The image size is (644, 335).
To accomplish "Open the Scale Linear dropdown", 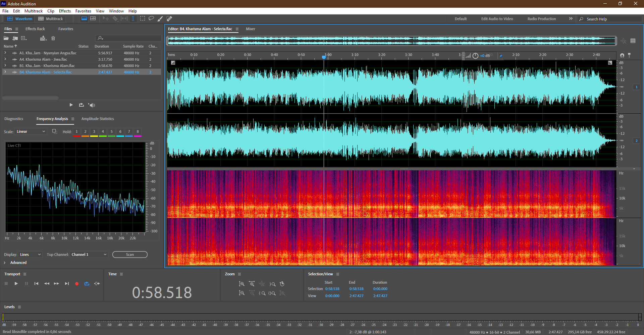I will click(31, 131).
